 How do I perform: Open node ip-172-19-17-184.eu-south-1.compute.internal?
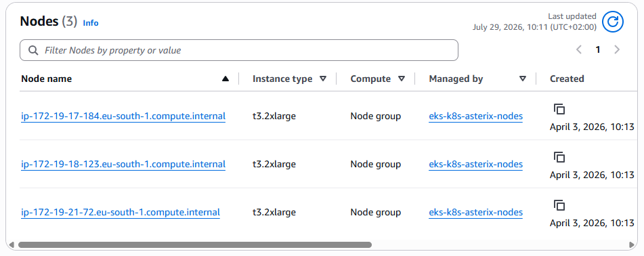pyautogui.click(x=123, y=116)
